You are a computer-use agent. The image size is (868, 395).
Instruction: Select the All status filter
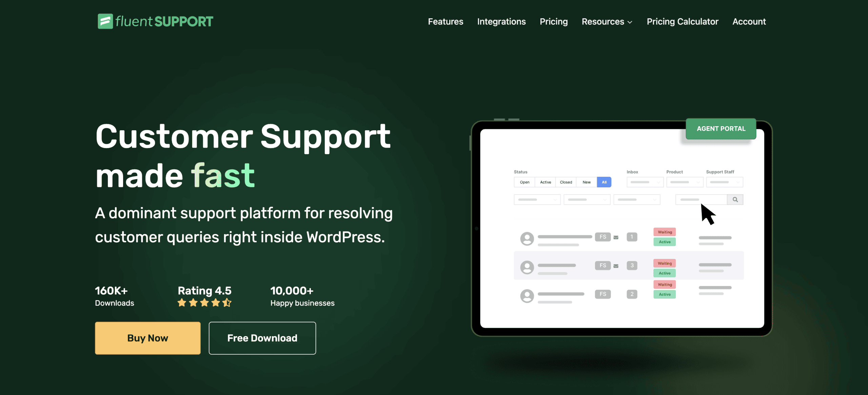(604, 182)
